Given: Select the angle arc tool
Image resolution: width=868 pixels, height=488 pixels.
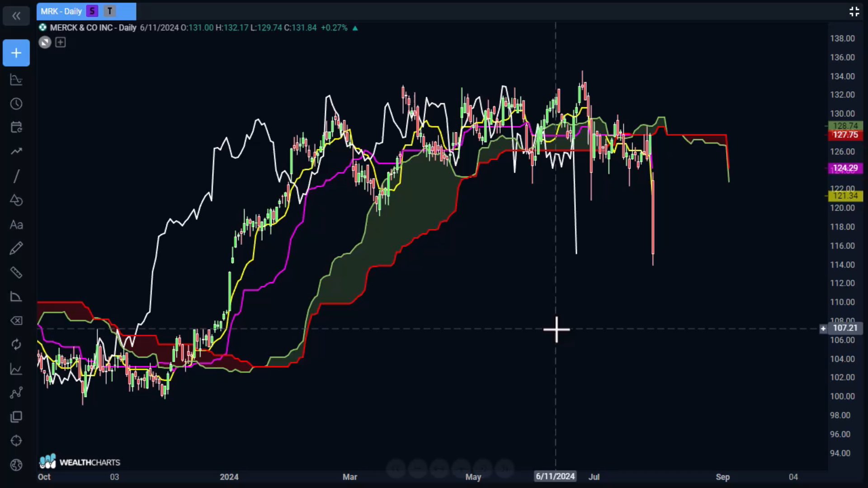Looking at the screenshot, I should coord(16,296).
